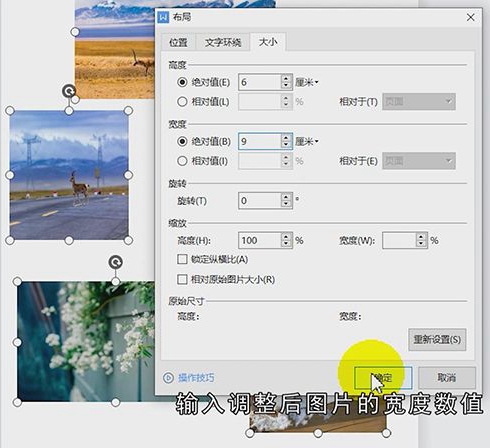Image resolution: width=490 pixels, height=448 pixels.
Task: Select height 相对值(L) radio button
Action: pos(182,102)
